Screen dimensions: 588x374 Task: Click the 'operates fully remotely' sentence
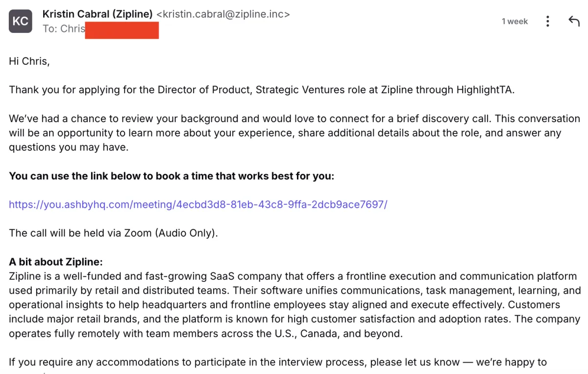click(x=206, y=334)
